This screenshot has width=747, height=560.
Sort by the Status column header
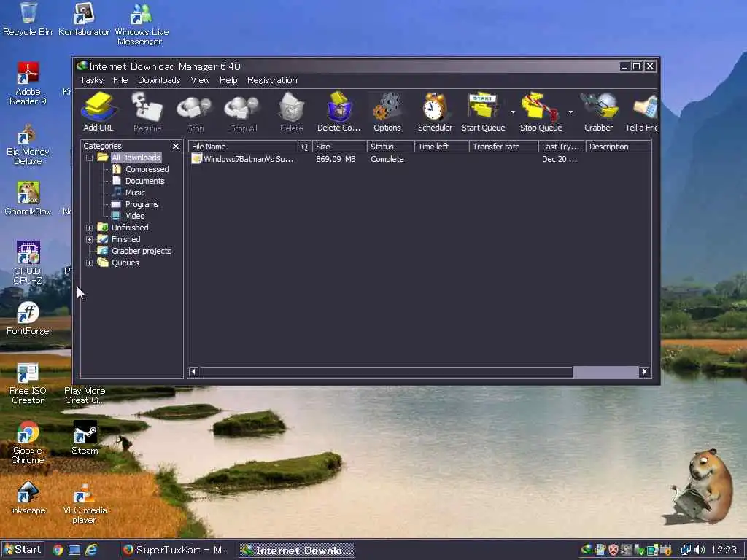point(391,147)
